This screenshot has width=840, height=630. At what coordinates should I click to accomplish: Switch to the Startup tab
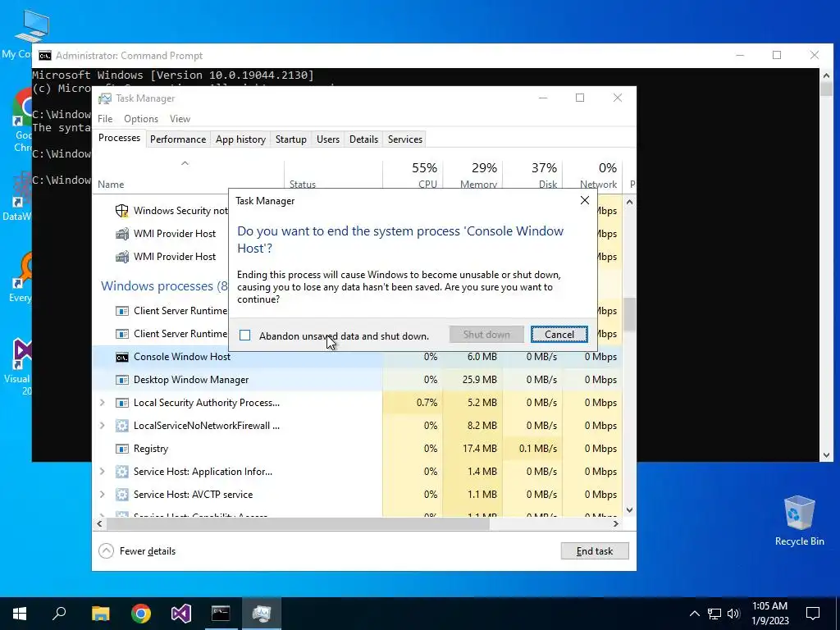click(x=291, y=139)
